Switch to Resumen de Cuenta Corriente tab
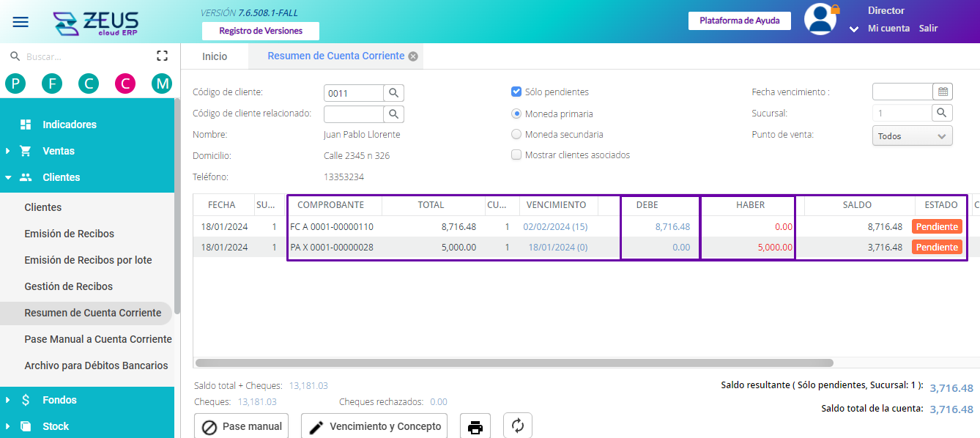Screen dimensions: 980x438 click(336, 56)
